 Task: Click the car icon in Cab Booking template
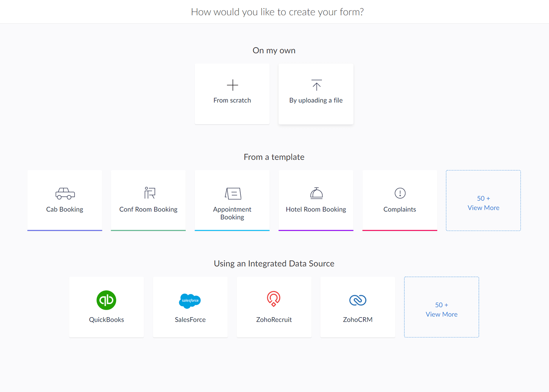tap(65, 193)
